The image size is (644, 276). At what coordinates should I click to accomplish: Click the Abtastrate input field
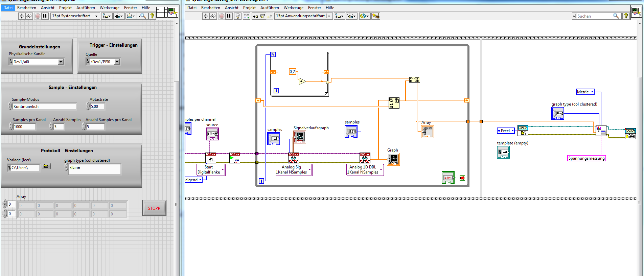click(97, 106)
